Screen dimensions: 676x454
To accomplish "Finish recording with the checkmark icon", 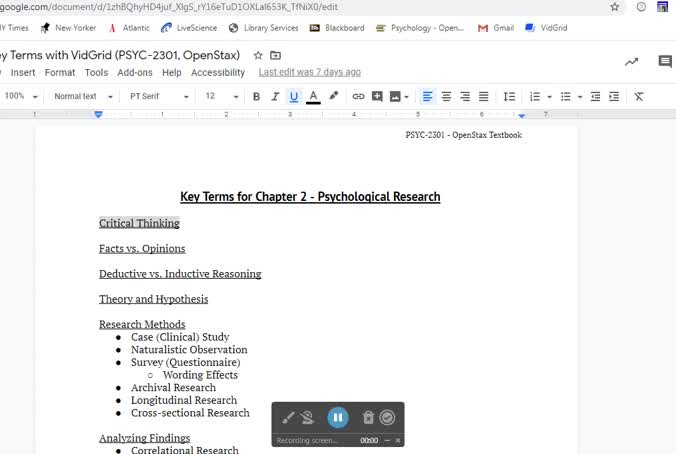I will 387,417.
